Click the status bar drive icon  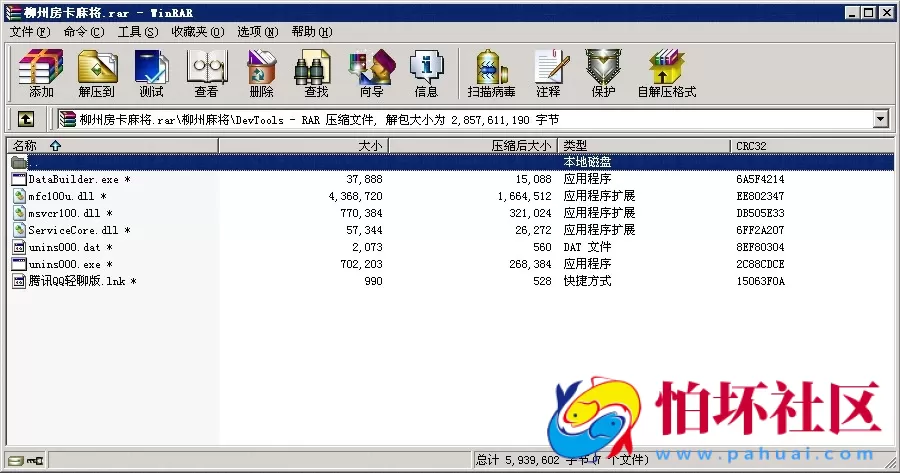(x=16, y=460)
